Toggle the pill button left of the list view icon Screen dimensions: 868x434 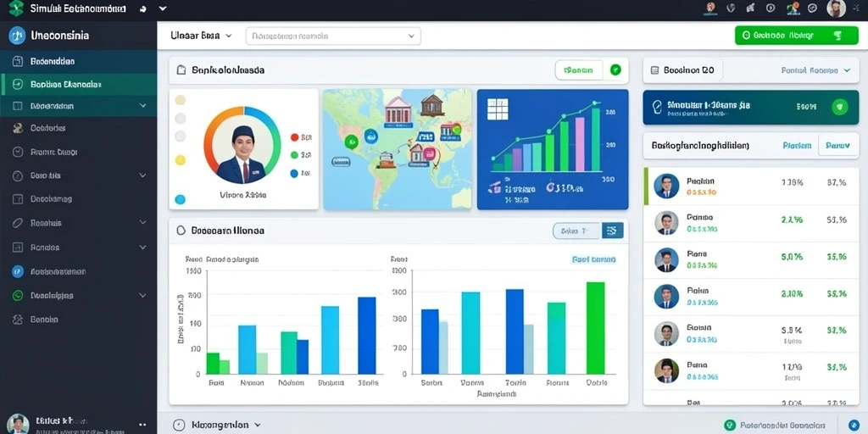(x=576, y=231)
